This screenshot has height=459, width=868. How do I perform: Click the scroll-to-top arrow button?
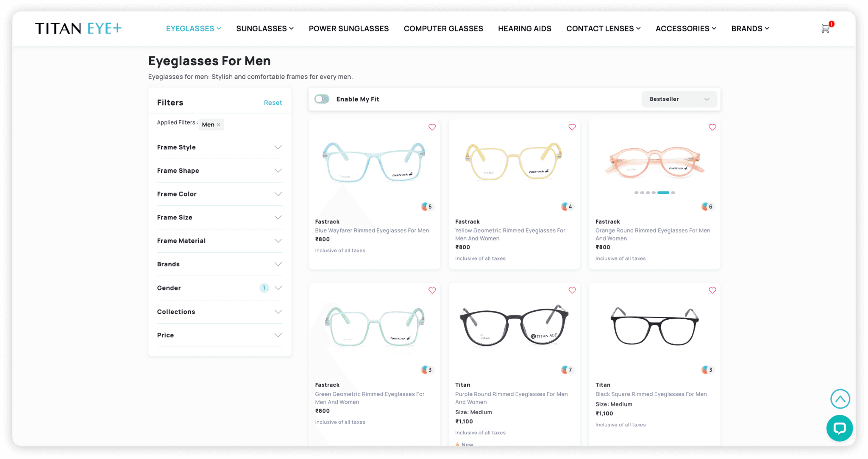tap(840, 398)
